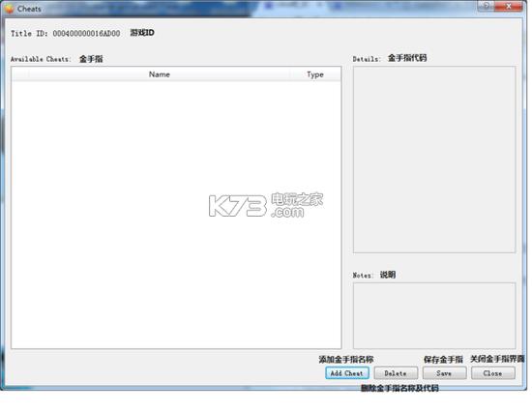The height and width of the screenshot is (411, 532).
Task: Focus the Details code text box
Action: (x=434, y=160)
